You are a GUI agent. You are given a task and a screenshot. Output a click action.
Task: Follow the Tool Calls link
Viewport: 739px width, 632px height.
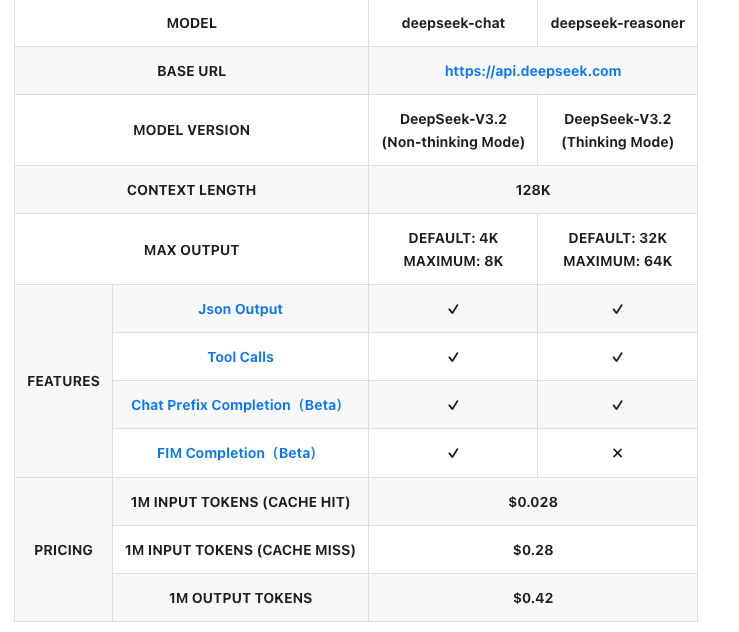click(x=240, y=357)
